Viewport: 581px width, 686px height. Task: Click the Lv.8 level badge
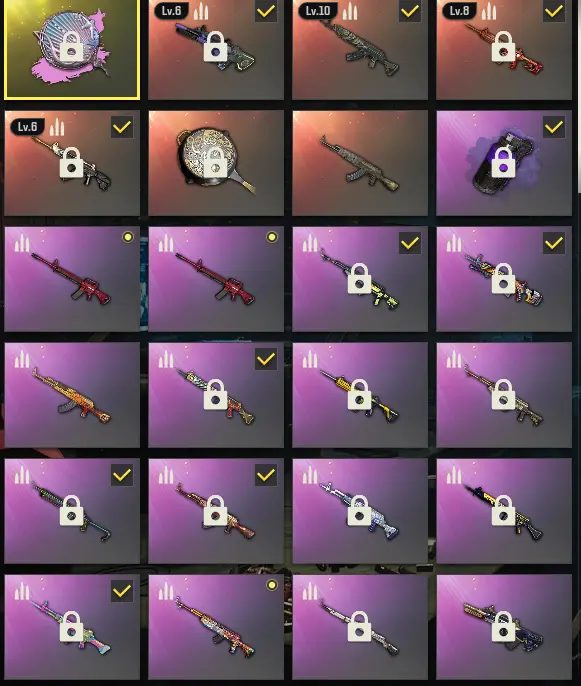tap(459, 10)
